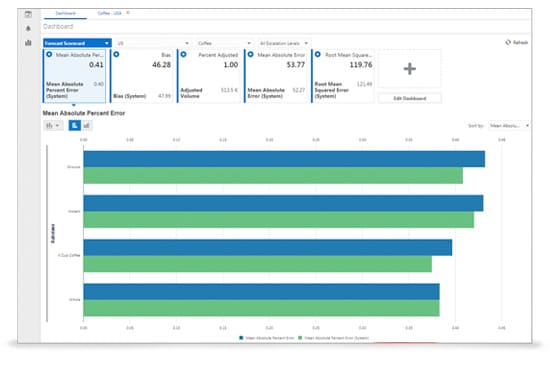Select the Mean Absolute Error tile radio
The width and height of the screenshot is (550, 367).
click(250, 55)
